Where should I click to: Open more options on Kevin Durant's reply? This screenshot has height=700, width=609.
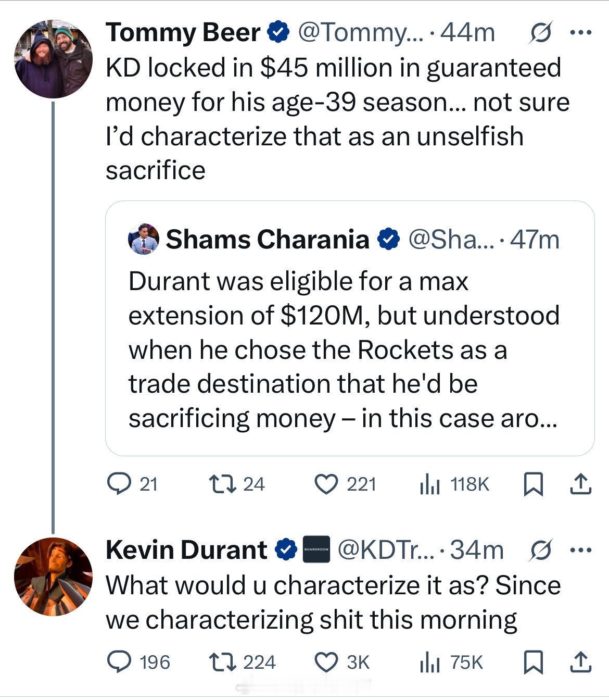(x=580, y=550)
